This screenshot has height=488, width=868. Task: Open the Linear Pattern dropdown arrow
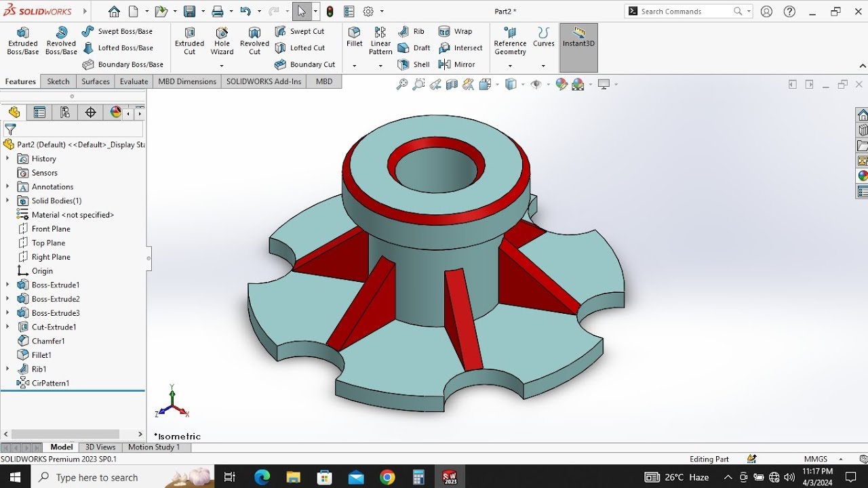[380, 66]
